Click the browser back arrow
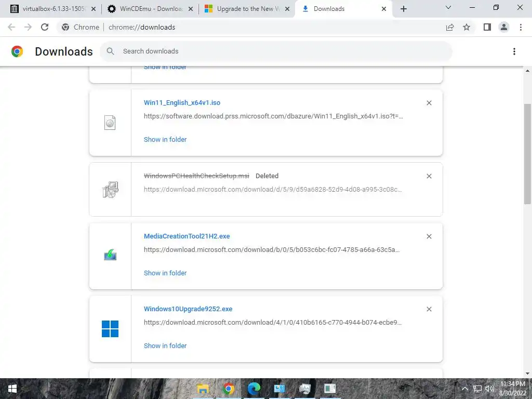The height and width of the screenshot is (399, 532). tap(11, 27)
